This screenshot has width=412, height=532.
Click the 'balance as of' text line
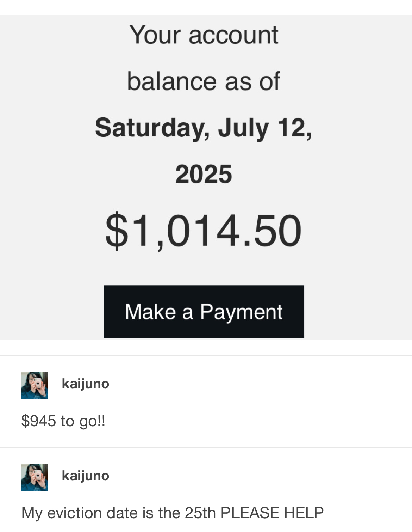(x=204, y=81)
